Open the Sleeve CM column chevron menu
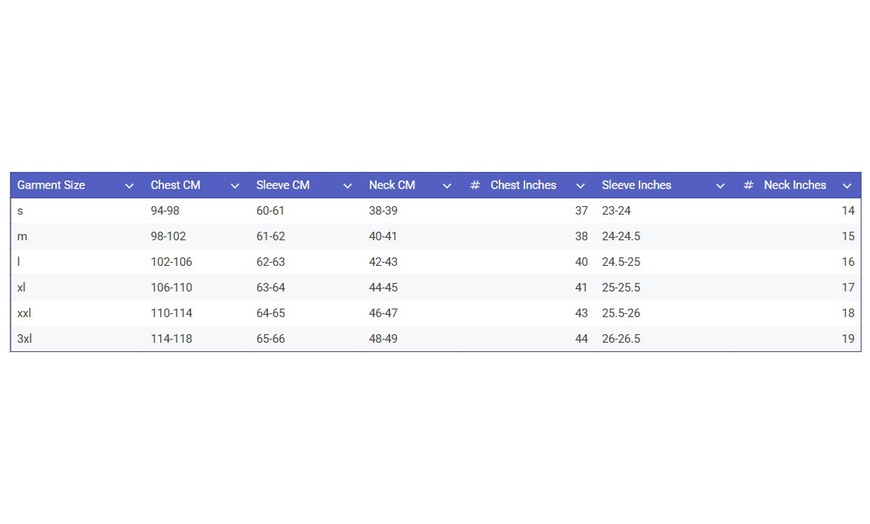Image resolution: width=870 pixels, height=524 pixels. point(347,186)
